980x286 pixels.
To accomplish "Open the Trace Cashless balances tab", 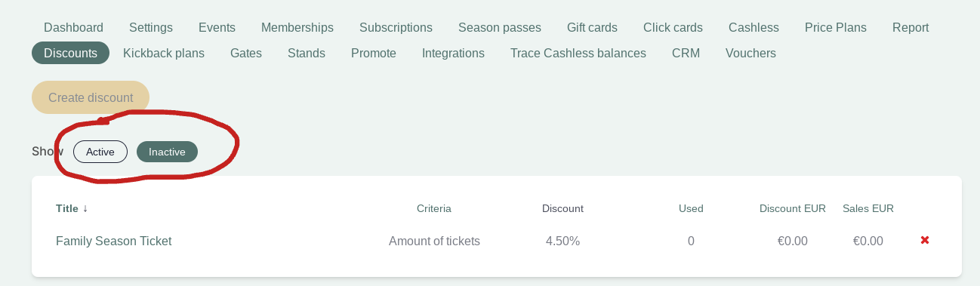I will click(x=578, y=54).
